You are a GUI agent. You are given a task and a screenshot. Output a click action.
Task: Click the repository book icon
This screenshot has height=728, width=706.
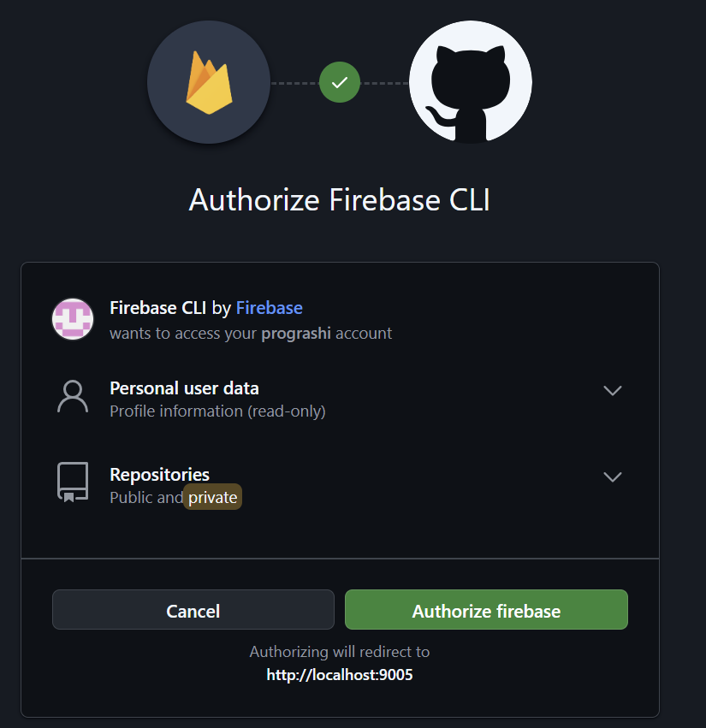73,482
